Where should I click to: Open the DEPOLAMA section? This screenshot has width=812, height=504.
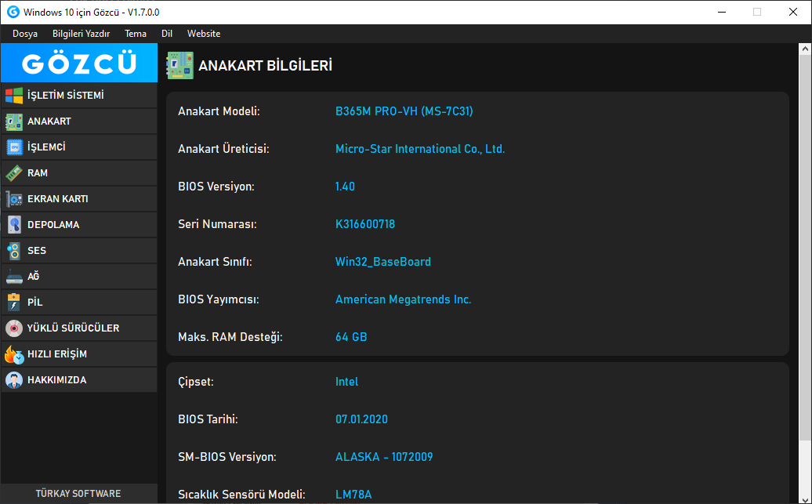[79, 225]
